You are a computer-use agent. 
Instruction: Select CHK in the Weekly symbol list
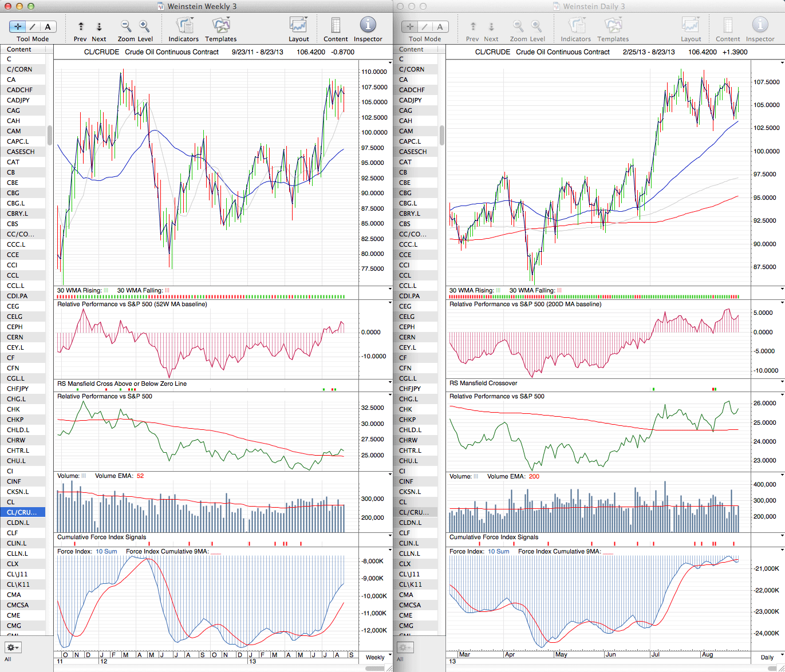tap(14, 409)
